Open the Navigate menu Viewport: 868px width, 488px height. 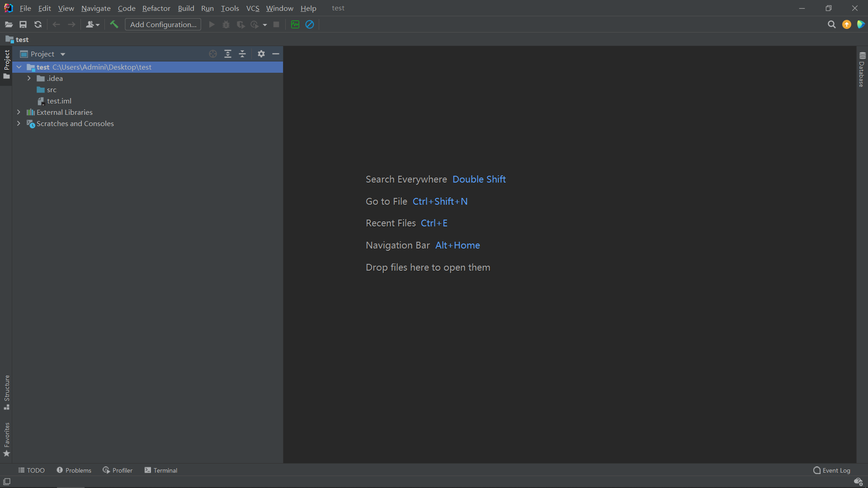(96, 8)
